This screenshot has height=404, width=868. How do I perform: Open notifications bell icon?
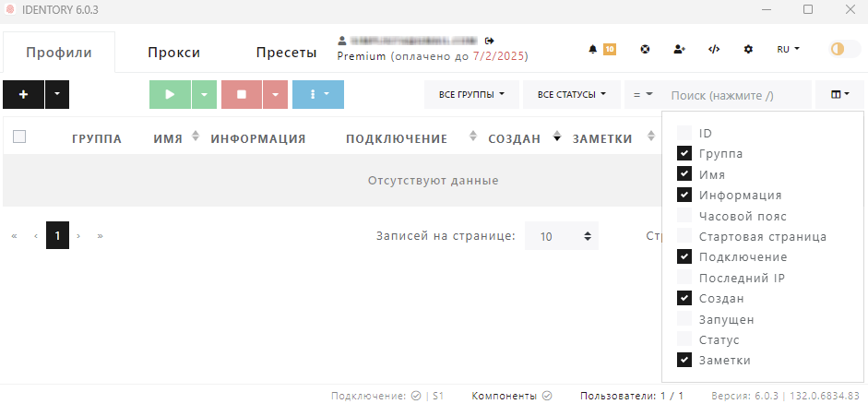[593, 49]
